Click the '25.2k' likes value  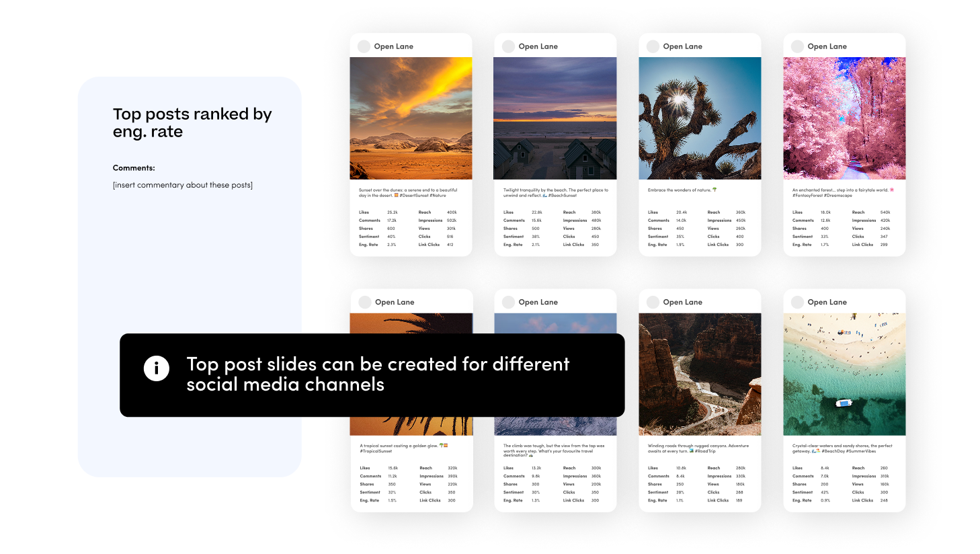click(x=393, y=212)
